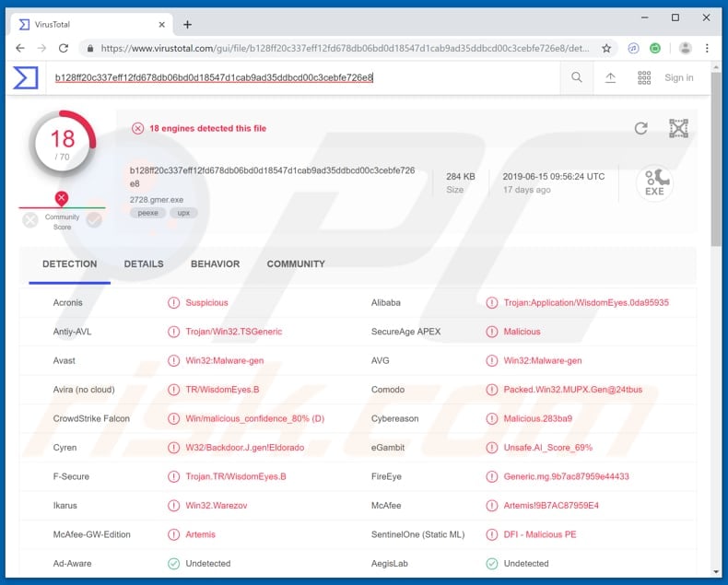Click the reanalyze refresh icon
This screenshot has width=728, height=585.
coord(640,128)
